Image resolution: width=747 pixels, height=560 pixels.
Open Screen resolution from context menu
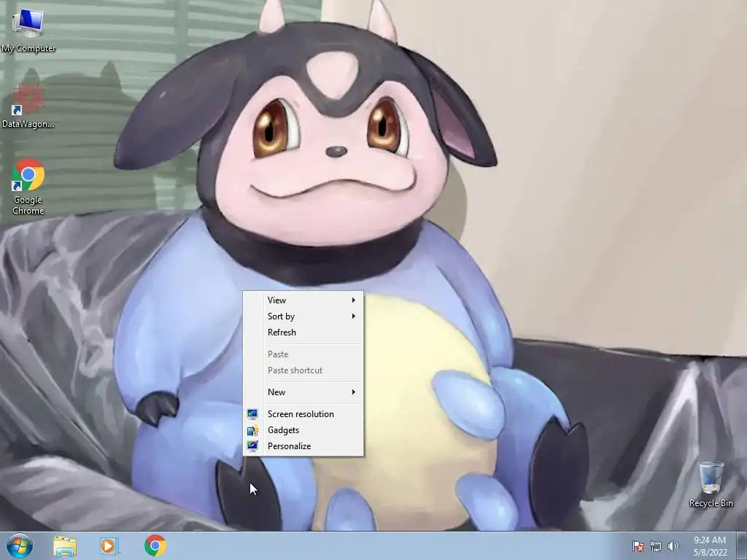point(303,414)
